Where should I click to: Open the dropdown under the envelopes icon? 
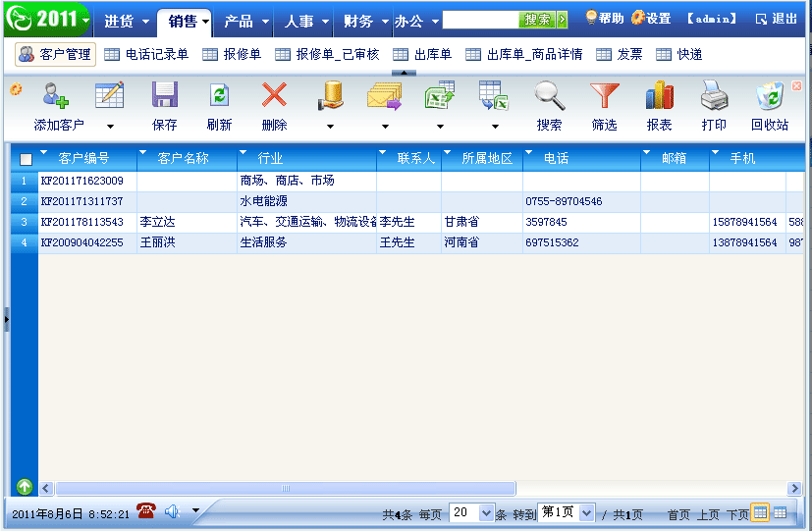[x=385, y=126]
